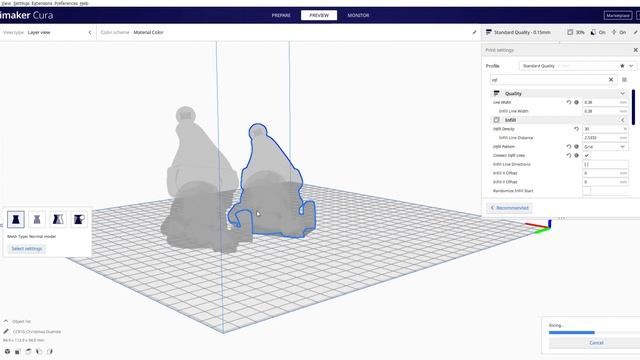Switch to the PREPARE stage tab
The width and height of the screenshot is (640, 360).
(281, 16)
